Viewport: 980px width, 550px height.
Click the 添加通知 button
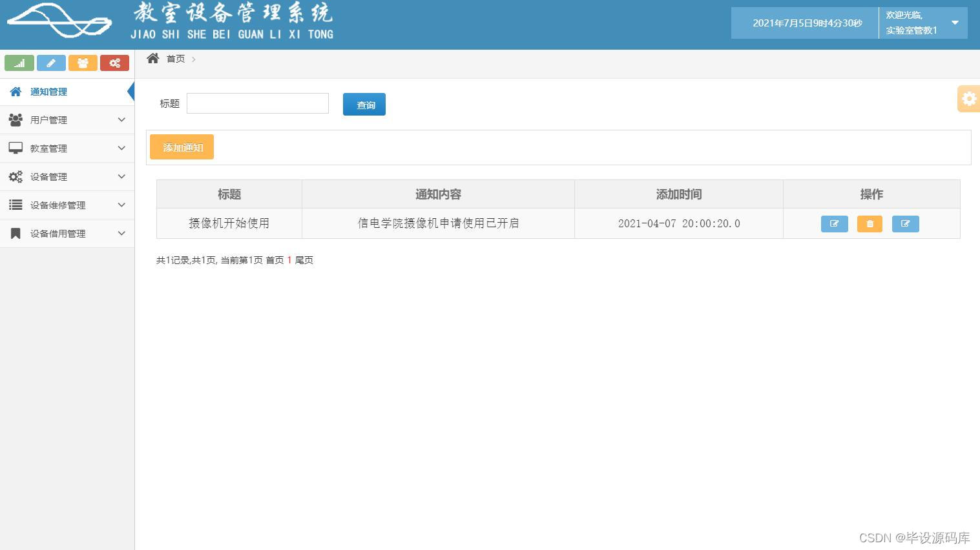pyautogui.click(x=182, y=147)
